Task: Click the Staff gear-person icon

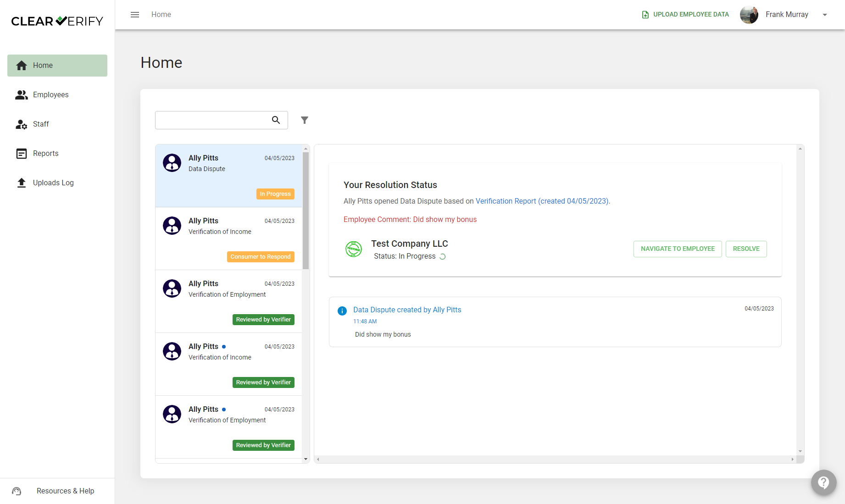Action: tap(22, 124)
